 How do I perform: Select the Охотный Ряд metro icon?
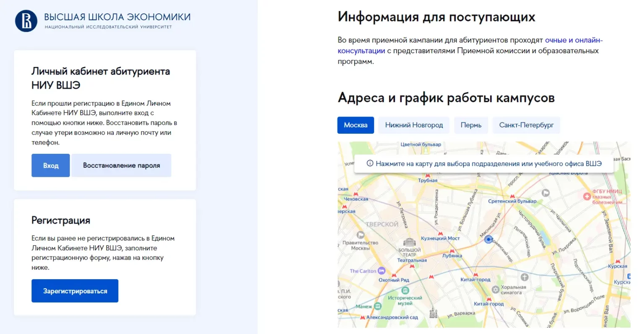pyautogui.click(x=394, y=275)
